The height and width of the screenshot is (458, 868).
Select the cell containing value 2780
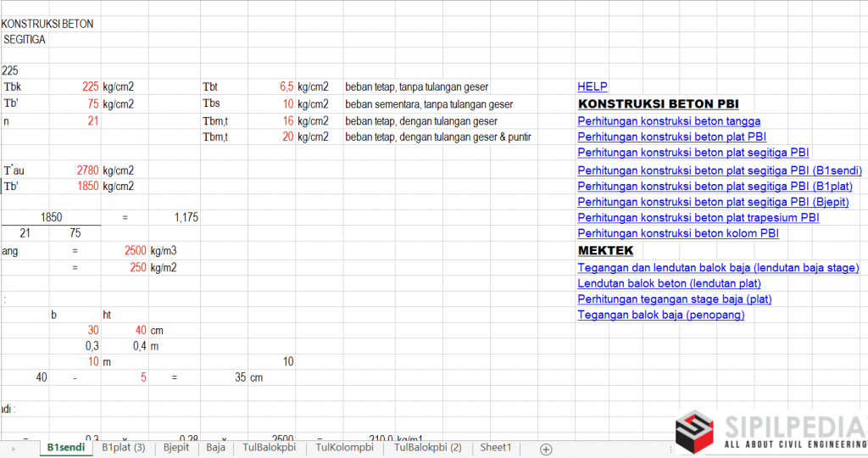point(75,170)
